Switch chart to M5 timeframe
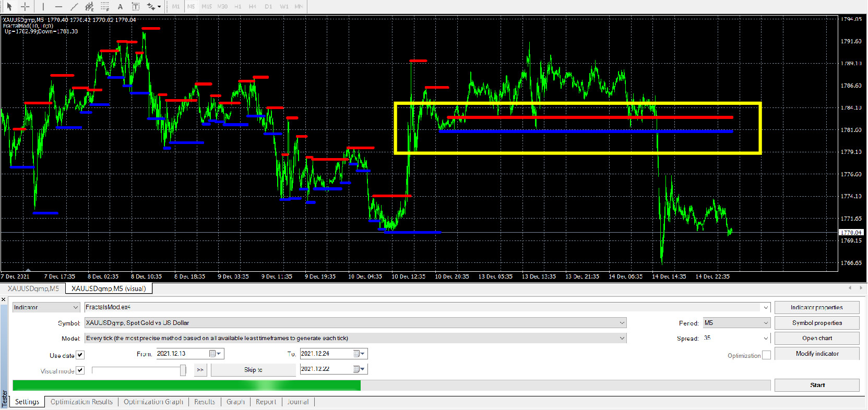Viewport: 868px width, 410px height. click(x=191, y=7)
